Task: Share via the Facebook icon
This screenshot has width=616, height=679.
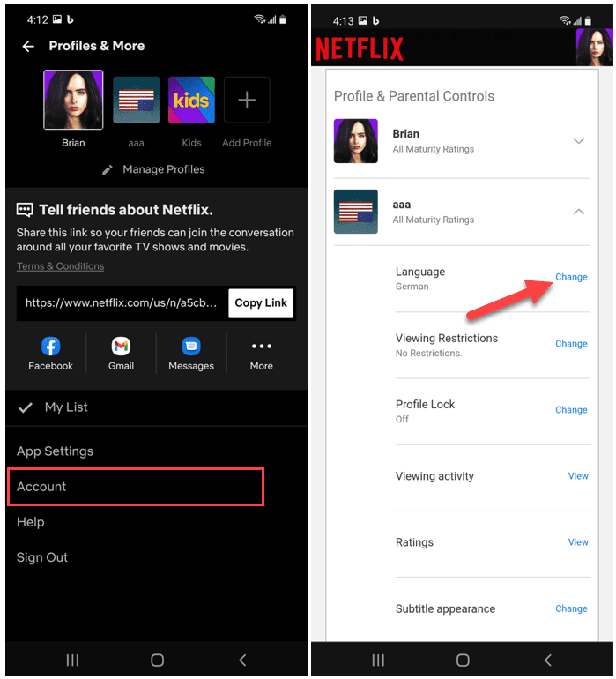Action: 50,346
